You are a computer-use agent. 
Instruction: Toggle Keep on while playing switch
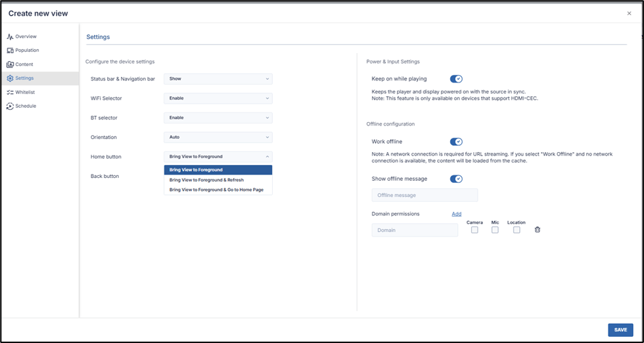click(456, 79)
